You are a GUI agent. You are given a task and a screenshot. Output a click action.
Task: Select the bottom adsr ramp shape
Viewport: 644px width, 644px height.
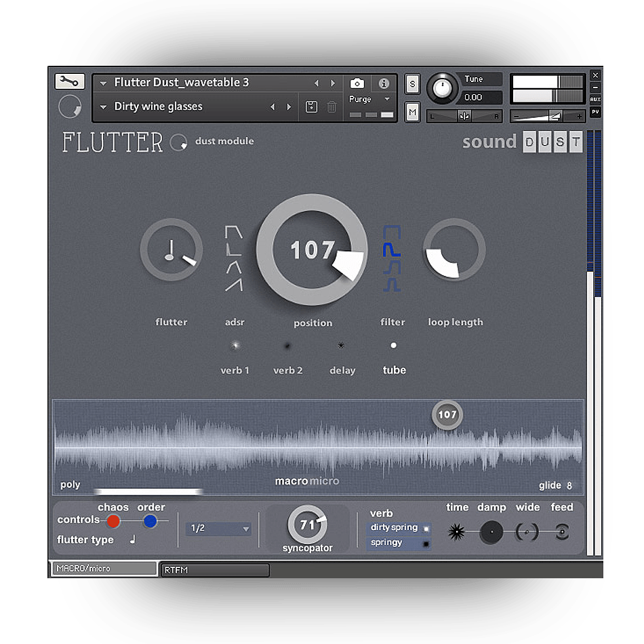[234, 285]
